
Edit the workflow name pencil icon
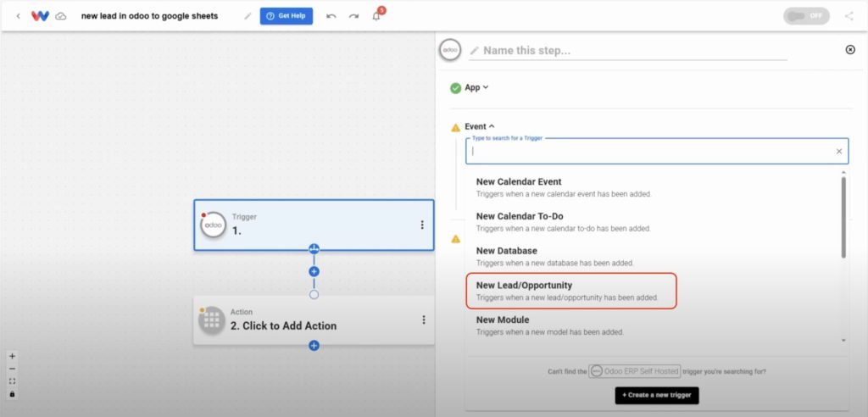tap(248, 16)
